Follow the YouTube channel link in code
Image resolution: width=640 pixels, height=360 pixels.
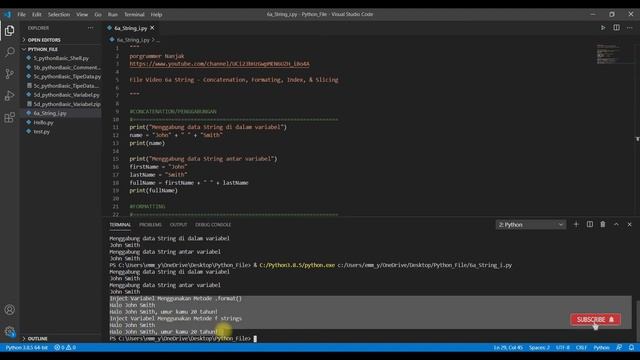(219, 64)
